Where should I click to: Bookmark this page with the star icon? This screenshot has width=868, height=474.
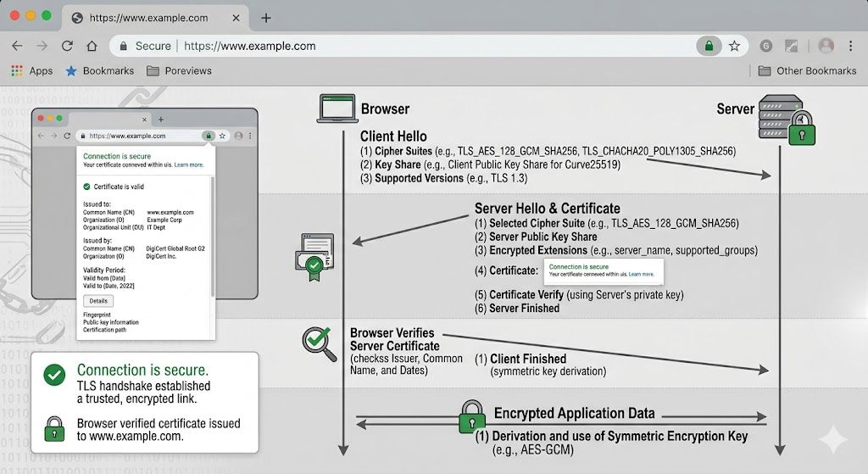pyautogui.click(x=735, y=46)
